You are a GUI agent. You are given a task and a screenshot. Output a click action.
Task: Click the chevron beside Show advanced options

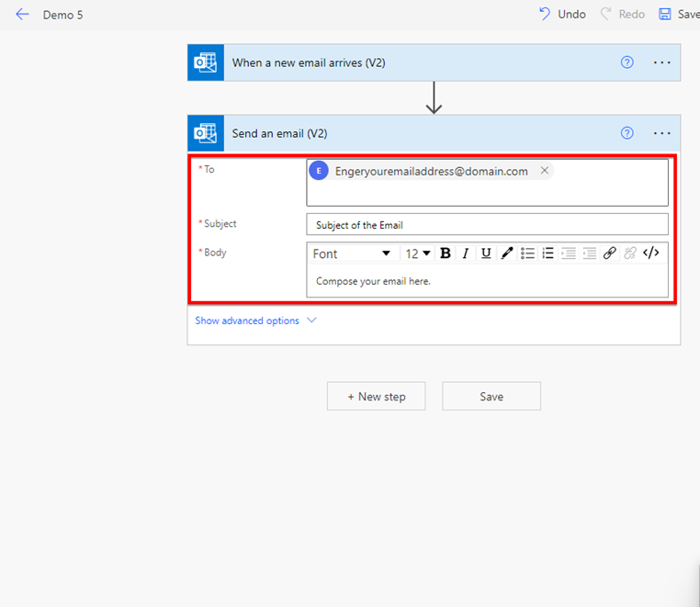click(x=311, y=320)
